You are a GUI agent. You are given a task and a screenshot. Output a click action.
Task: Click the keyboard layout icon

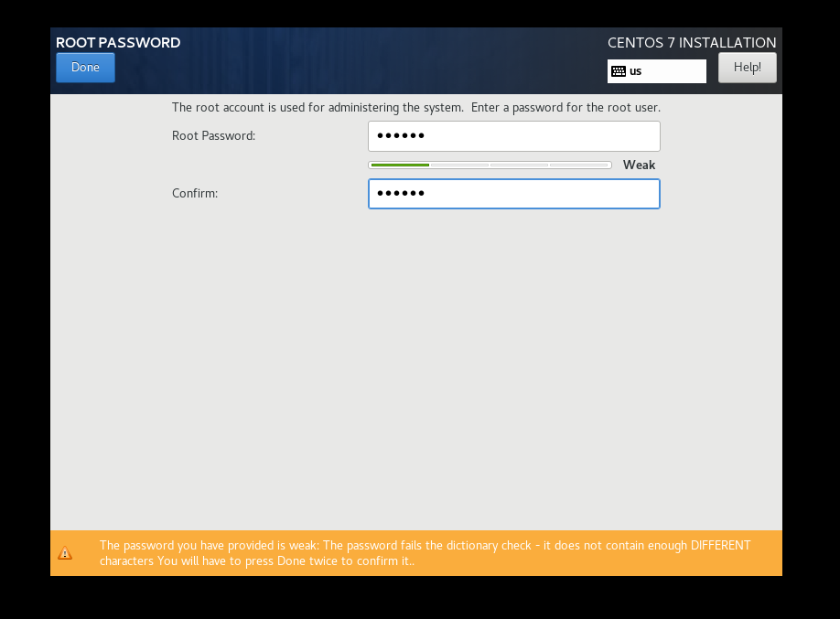coord(619,71)
